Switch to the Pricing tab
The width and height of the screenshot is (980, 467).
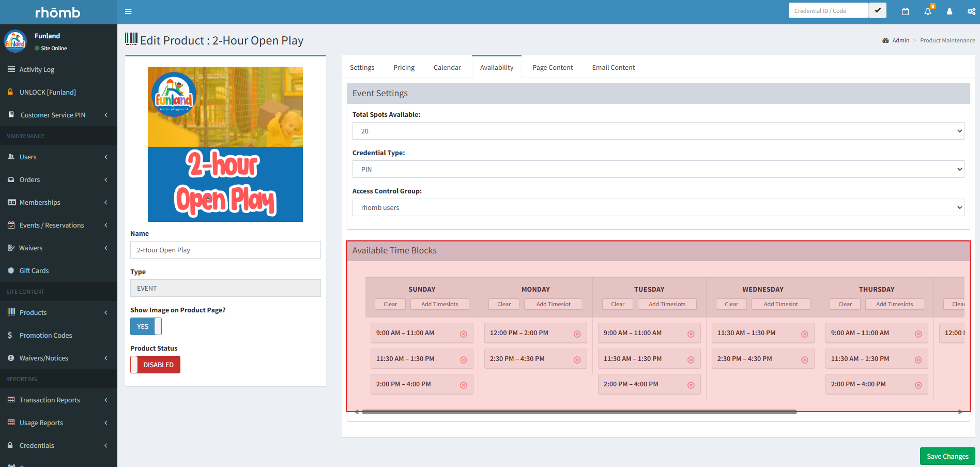[x=404, y=67]
